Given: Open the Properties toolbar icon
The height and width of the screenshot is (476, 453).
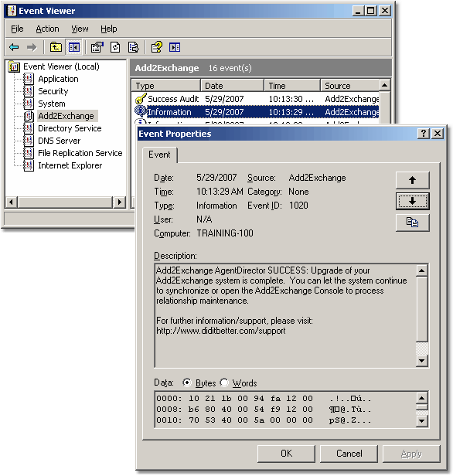Looking at the screenshot, I should [97, 47].
